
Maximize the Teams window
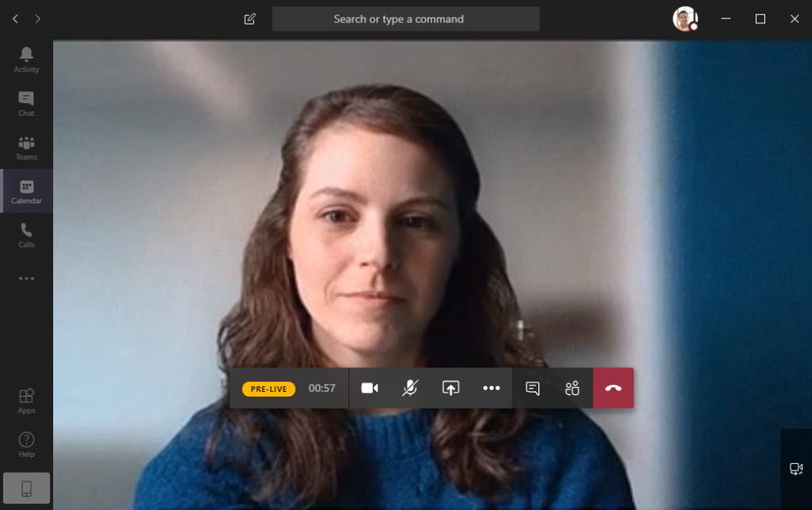760,19
